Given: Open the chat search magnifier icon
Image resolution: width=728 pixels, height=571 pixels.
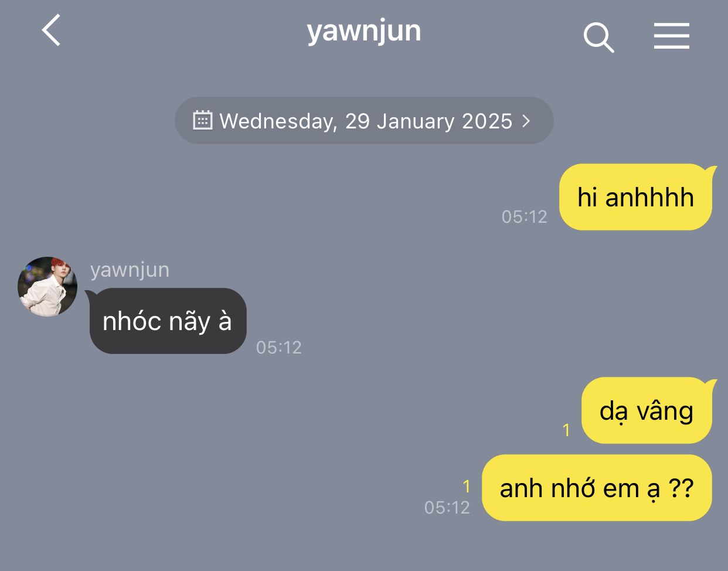Looking at the screenshot, I should click(x=598, y=38).
